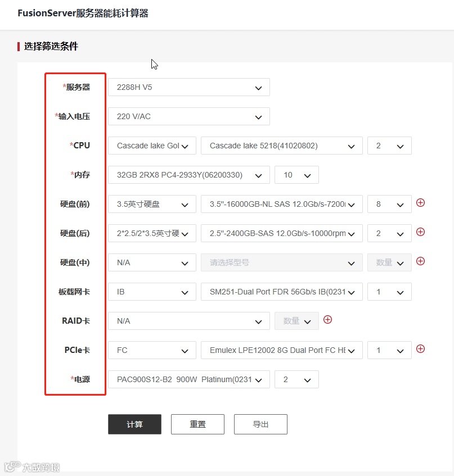454x476 pixels.
Task: Click the 重置 reset button
Action: 197,424
